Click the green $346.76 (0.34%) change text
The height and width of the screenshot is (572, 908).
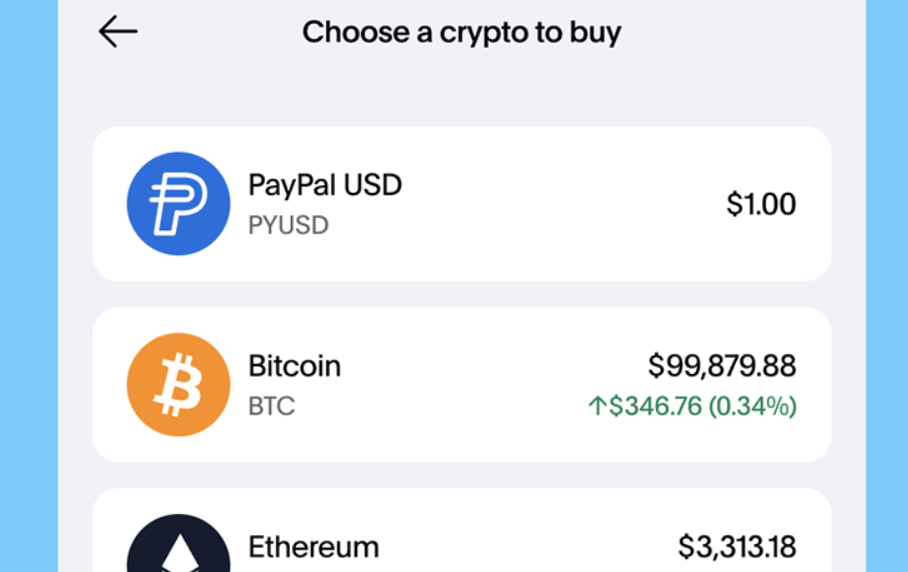[703, 406]
